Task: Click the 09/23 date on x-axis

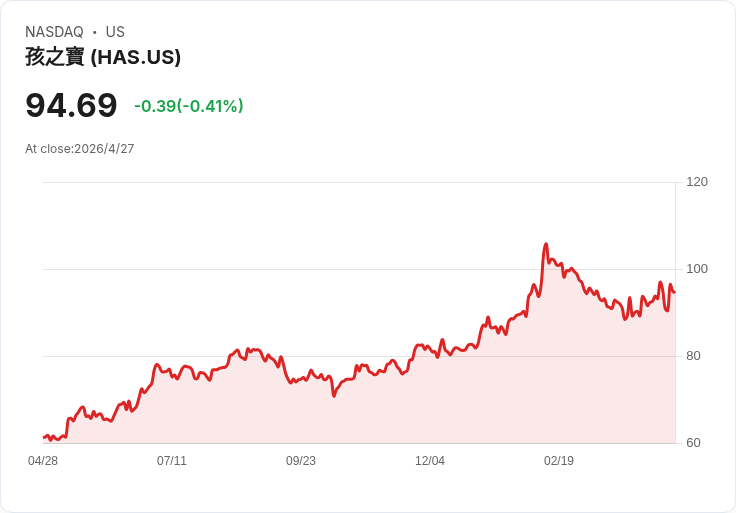Action: 301,461
